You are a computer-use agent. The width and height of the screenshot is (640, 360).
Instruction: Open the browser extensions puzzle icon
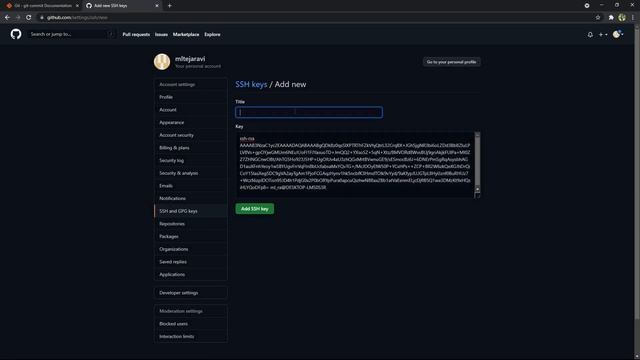click(x=611, y=18)
